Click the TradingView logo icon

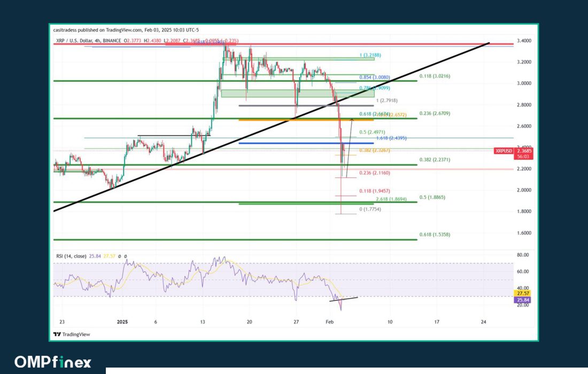pos(57,334)
